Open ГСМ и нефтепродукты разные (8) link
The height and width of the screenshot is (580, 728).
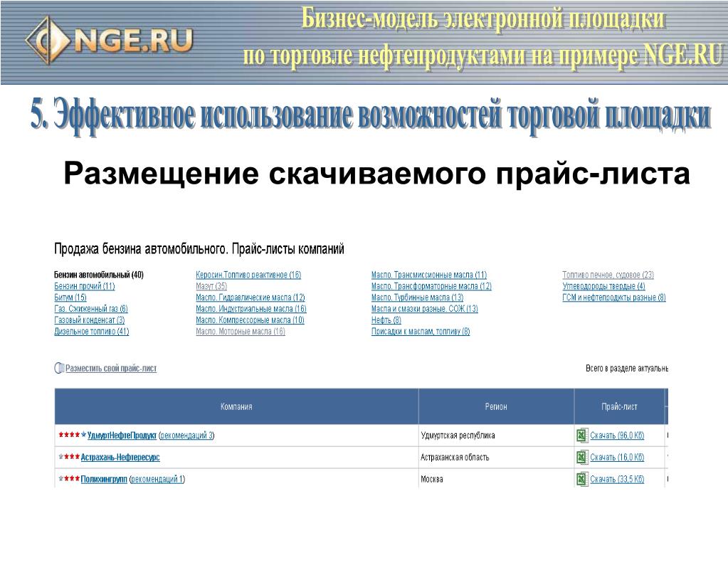(x=614, y=297)
